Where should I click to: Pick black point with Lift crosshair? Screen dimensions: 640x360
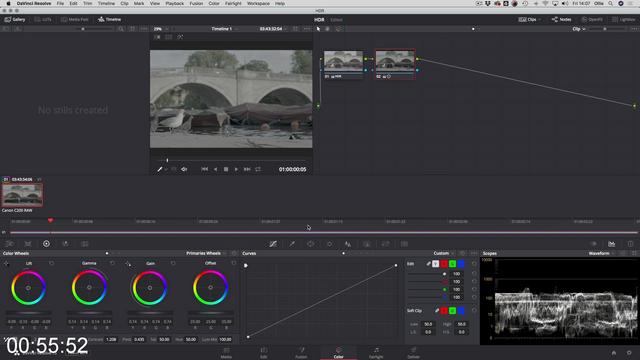(6, 264)
